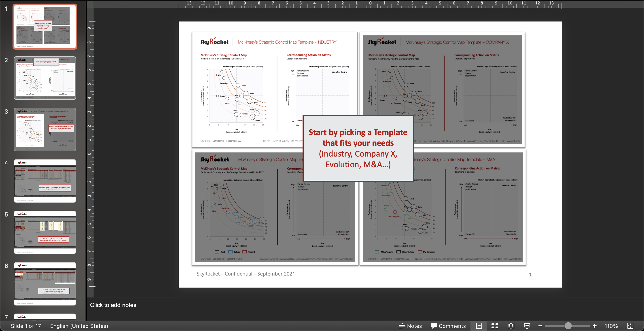Click the horizontal ruler
This screenshot has width=644, height=331.
click(x=370, y=4)
